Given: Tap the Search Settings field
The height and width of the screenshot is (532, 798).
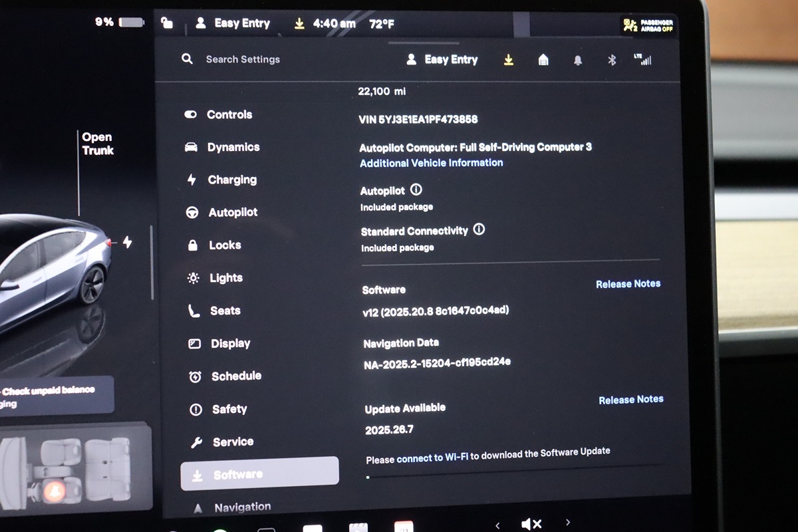Looking at the screenshot, I should pos(242,59).
